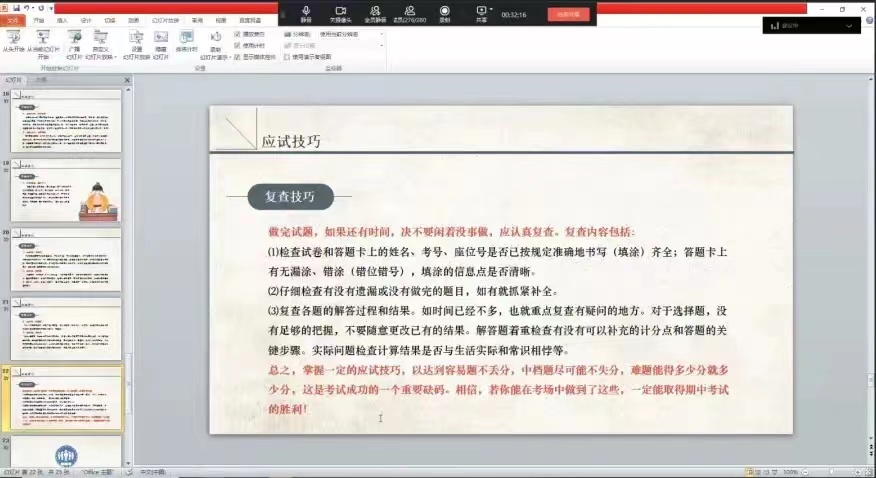This screenshot has height=478, width=876.
Task: Open the File (文件) tab
Action: point(13,20)
